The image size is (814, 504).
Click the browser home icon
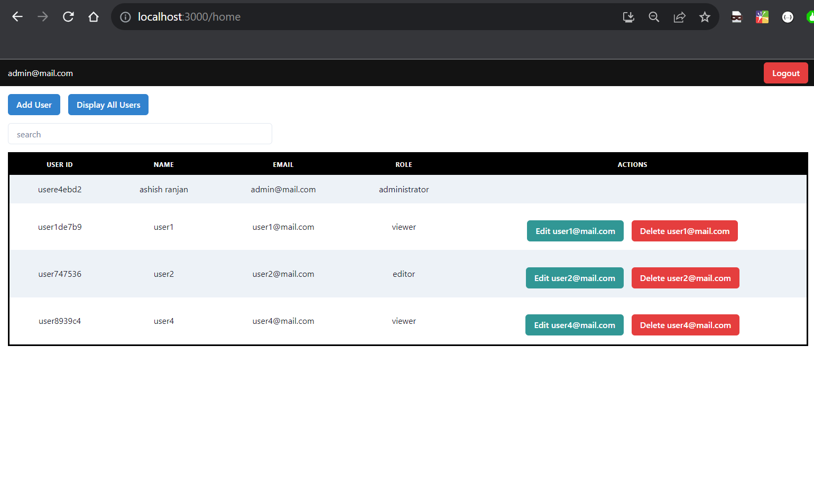[94, 16]
